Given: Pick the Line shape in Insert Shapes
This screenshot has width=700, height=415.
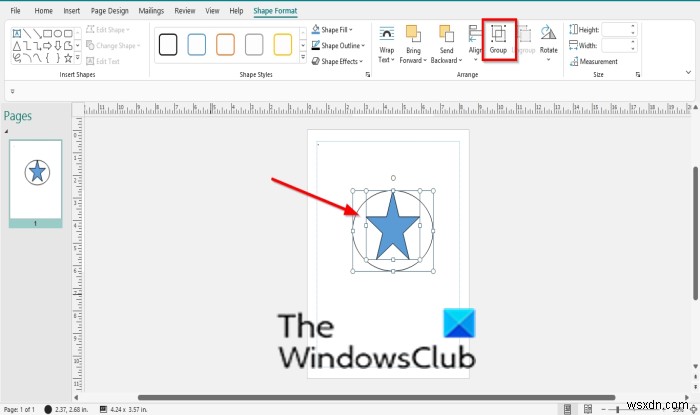Looking at the screenshot, I should coord(27,33).
